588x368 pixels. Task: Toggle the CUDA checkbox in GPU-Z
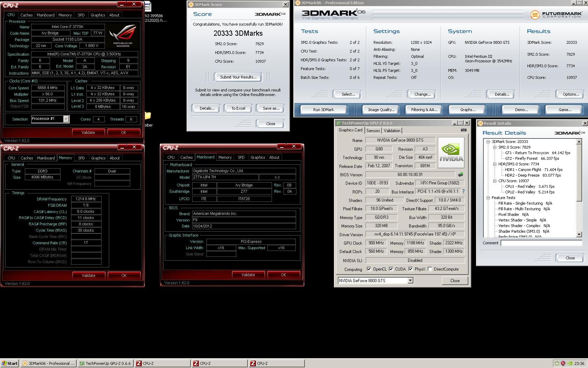pos(391,269)
